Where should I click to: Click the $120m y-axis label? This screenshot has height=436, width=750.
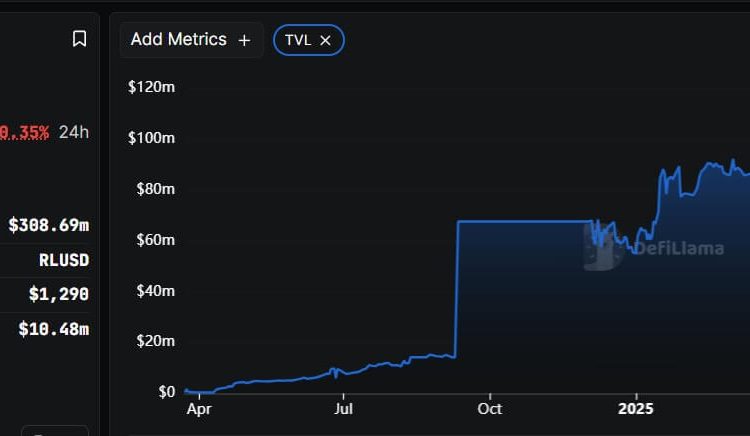(152, 87)
